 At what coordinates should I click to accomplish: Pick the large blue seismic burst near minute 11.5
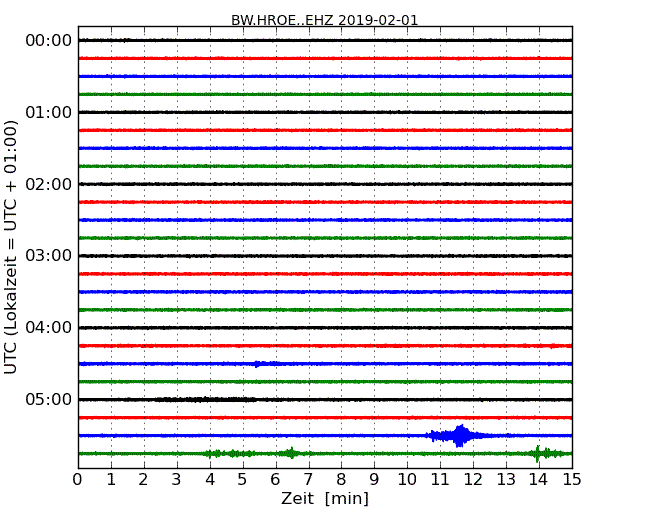[458, 436]
